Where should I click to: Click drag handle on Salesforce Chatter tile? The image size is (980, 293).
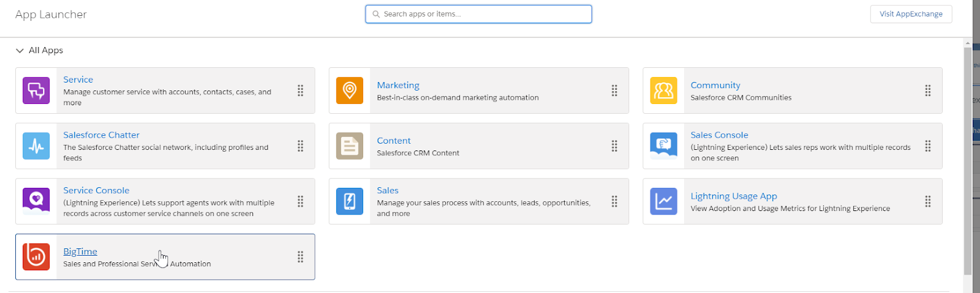click(300, 146)
